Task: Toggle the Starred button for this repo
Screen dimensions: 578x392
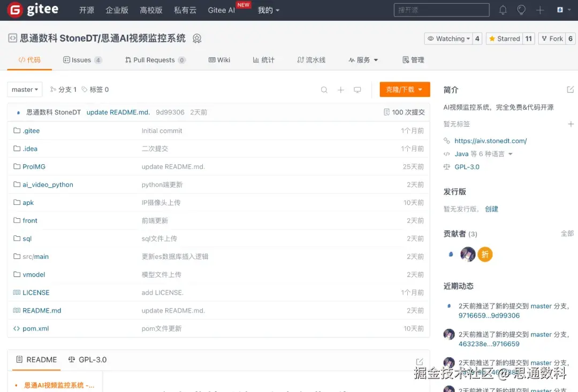Action: (x=504, y=38)
